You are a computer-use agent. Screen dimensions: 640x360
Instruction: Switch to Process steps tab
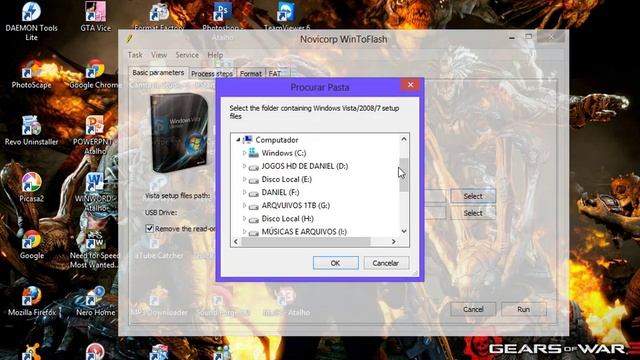point(212,74)
